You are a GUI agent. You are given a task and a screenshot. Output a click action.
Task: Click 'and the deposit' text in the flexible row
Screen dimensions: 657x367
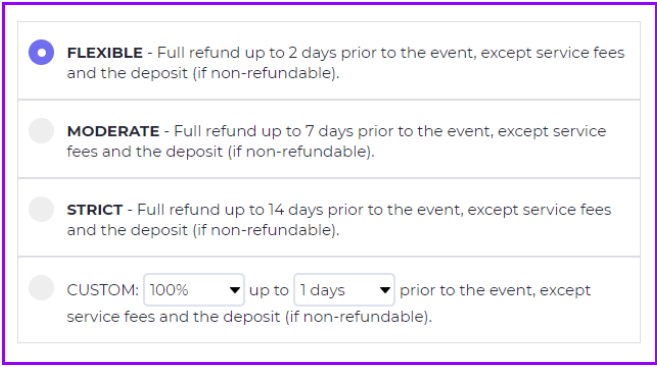coord(127,73)
